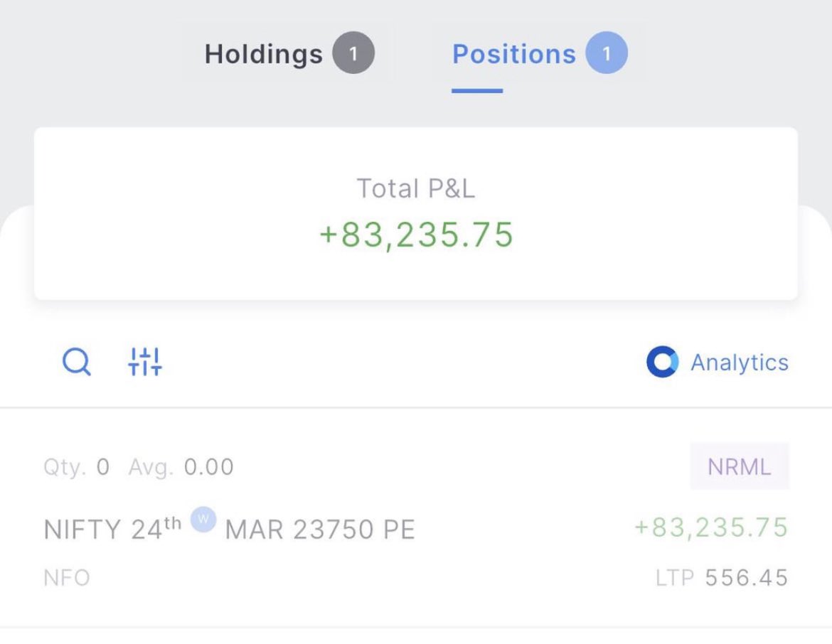Tap the Positions count badge
Viewport: 832px width, 644px height.
tap(607, 53)
